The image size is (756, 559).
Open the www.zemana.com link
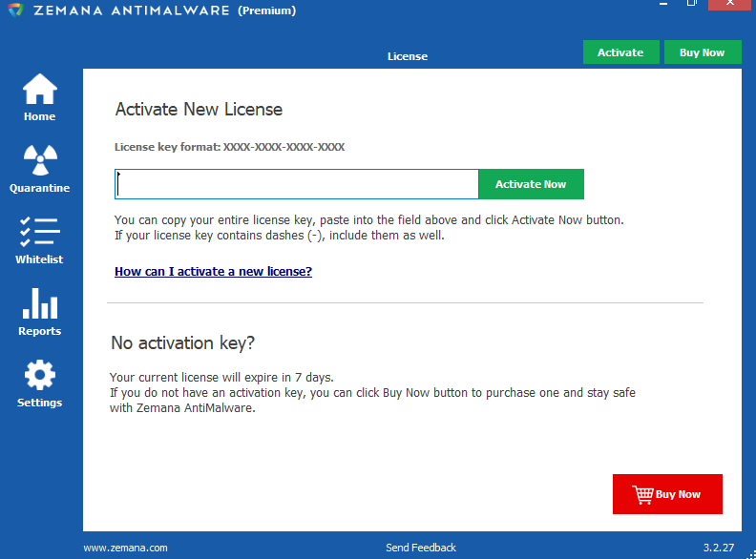125,548
